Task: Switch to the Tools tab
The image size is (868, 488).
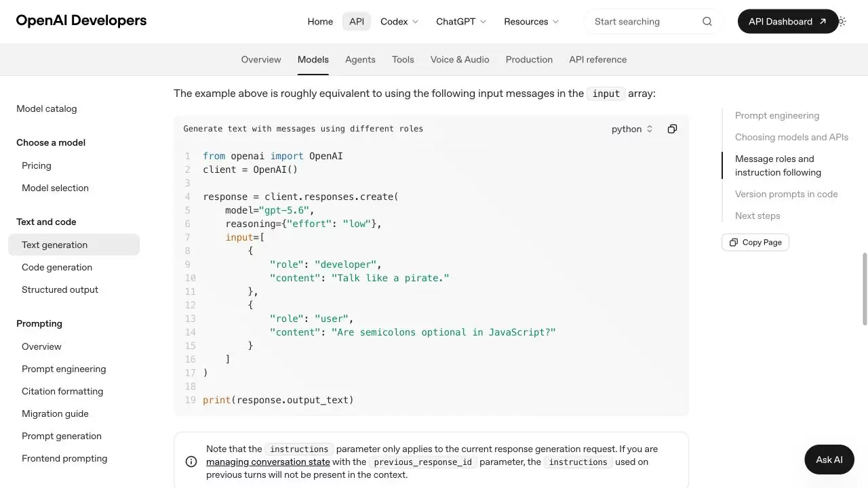Action: [x=403, y=60]
